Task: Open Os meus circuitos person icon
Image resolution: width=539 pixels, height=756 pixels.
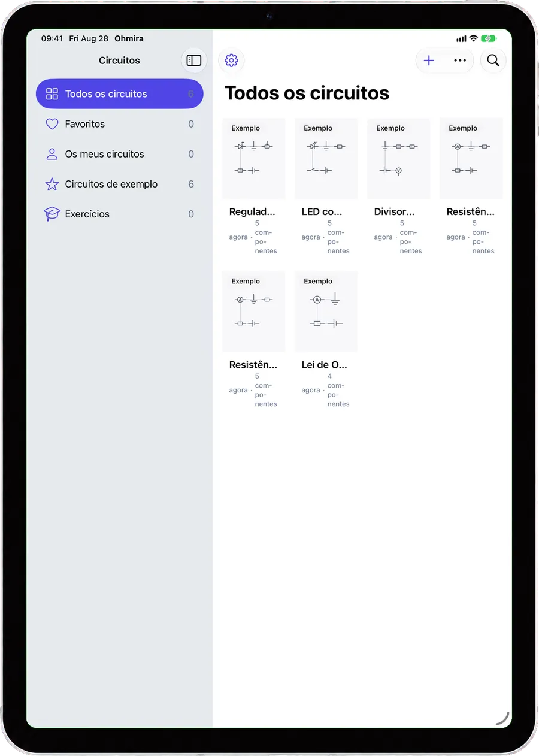Action: click(x=52, y=154)
